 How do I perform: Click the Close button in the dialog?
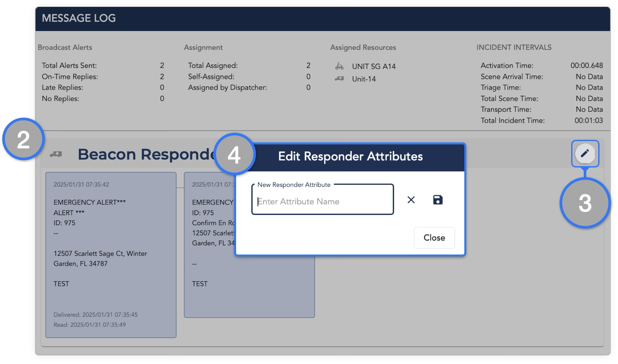tap(434, 238)
